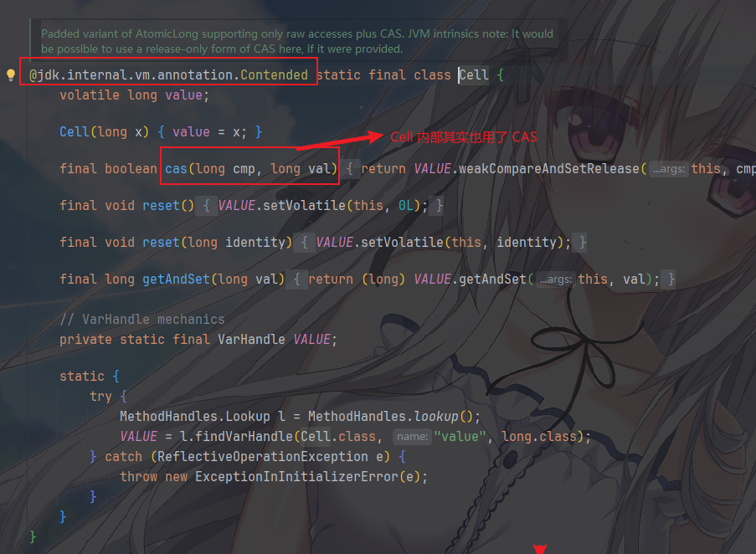
Task: Expand folded reset() method opening brace
Action: pos(206,206)
